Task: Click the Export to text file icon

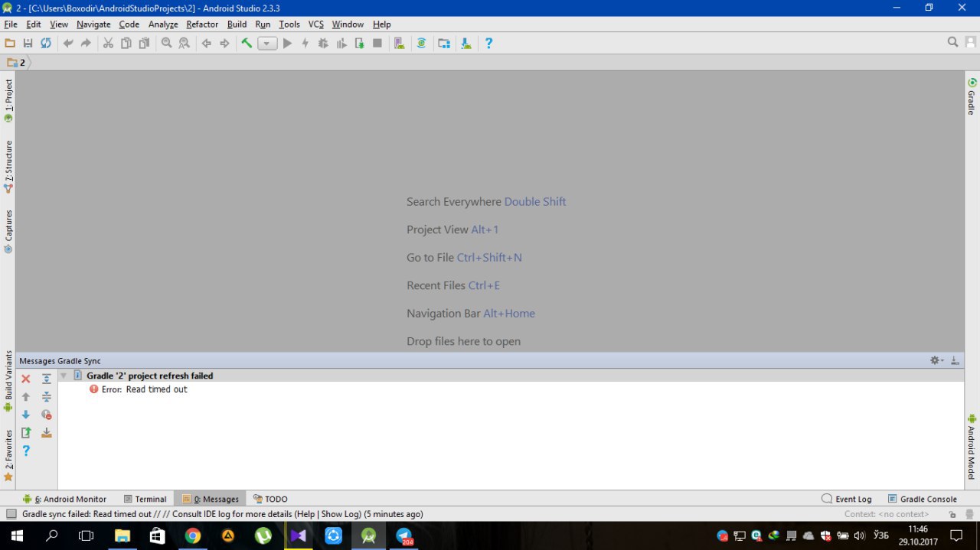Action: 26,432
